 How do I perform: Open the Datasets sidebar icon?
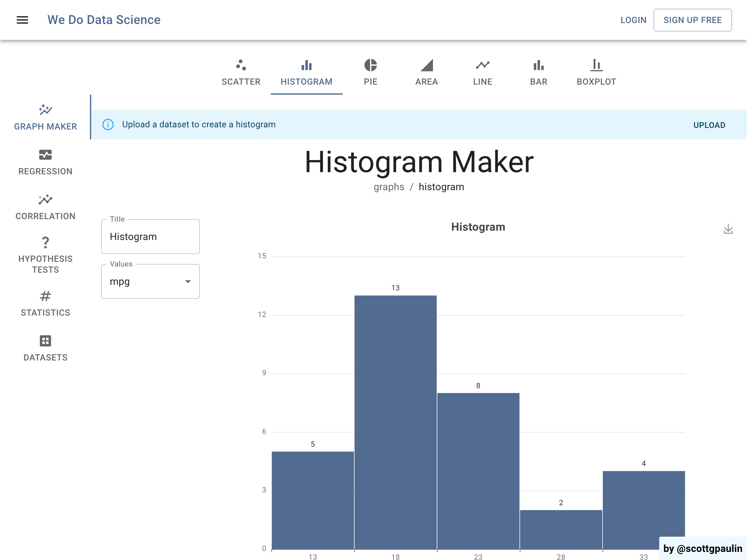(45, 341)
